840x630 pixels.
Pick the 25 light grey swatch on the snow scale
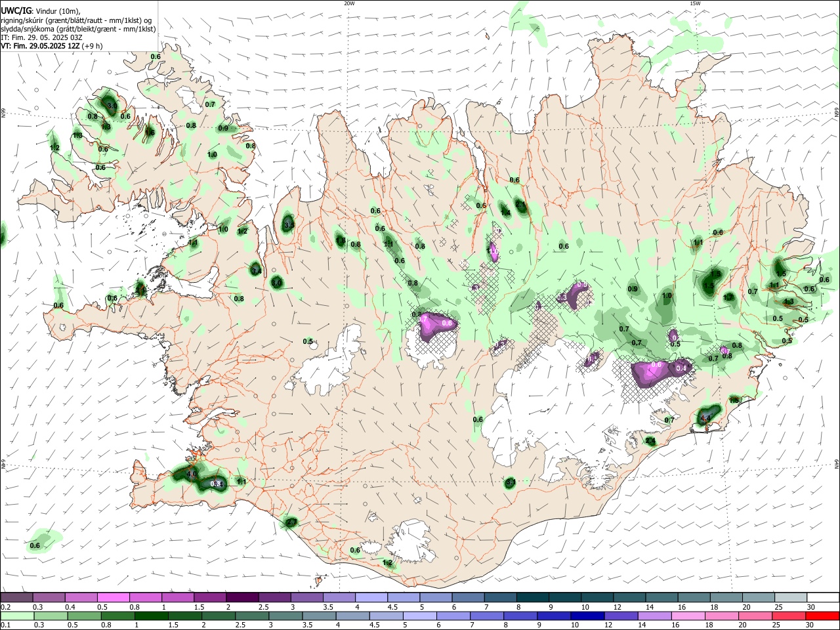[789, 597]
